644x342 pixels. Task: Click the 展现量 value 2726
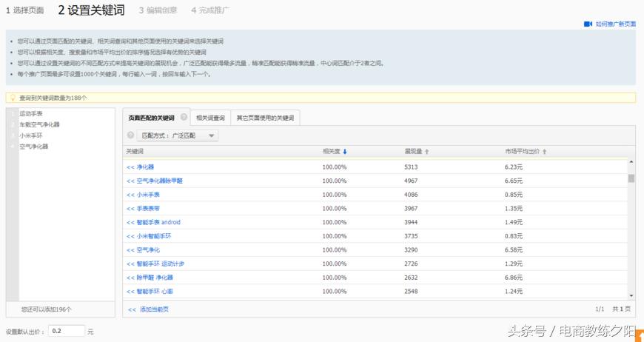(x=411, y=264)
